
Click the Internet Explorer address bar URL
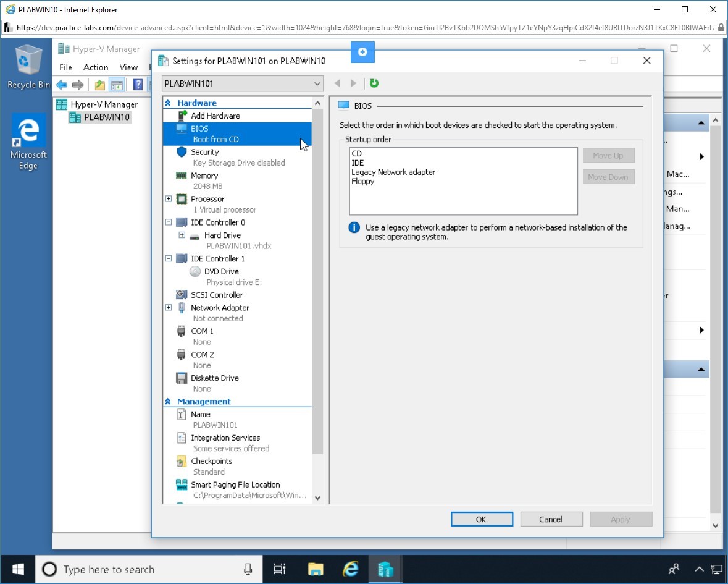[364, 27]
